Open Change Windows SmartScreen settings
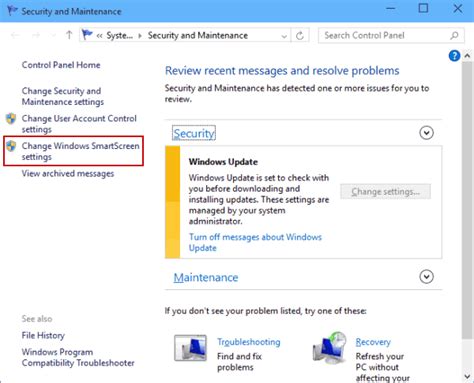 (80, 151)
